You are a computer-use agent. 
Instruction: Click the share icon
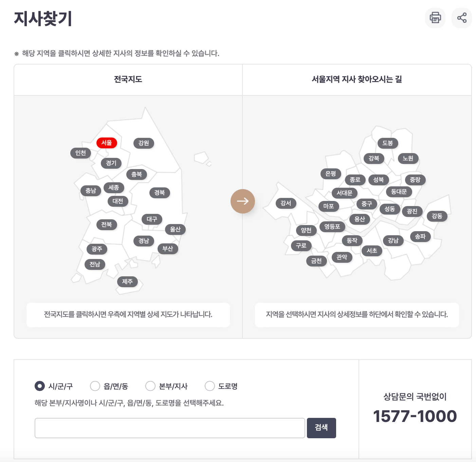[x=461, y=18]
